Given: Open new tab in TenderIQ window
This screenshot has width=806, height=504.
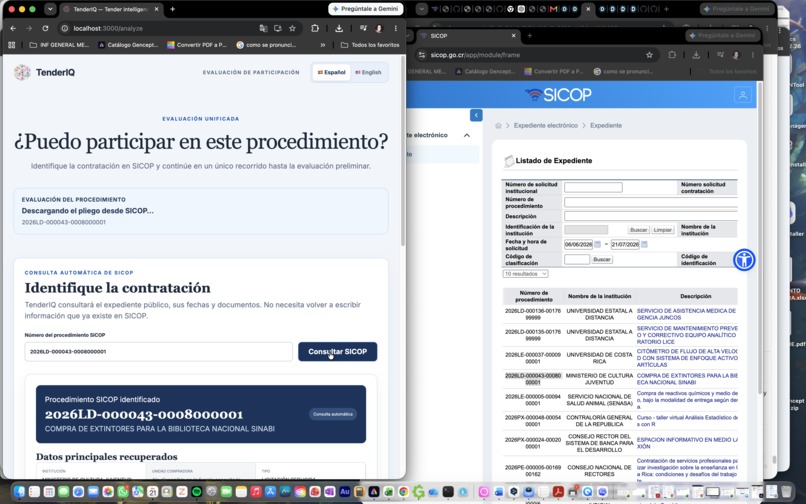Looking at the screenshot, I should coord(173,9).
